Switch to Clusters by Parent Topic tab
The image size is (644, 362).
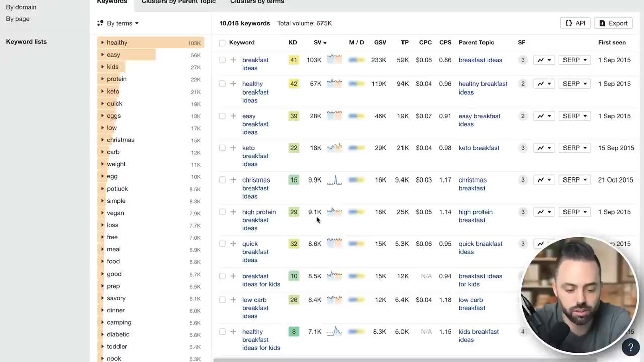click(x=179, y=2)
